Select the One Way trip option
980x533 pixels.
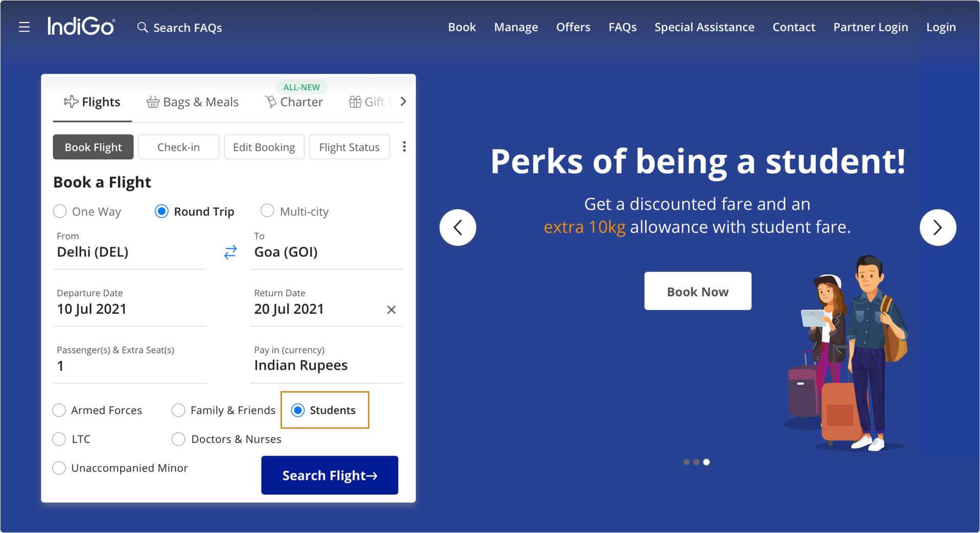[x=60, y=211]
